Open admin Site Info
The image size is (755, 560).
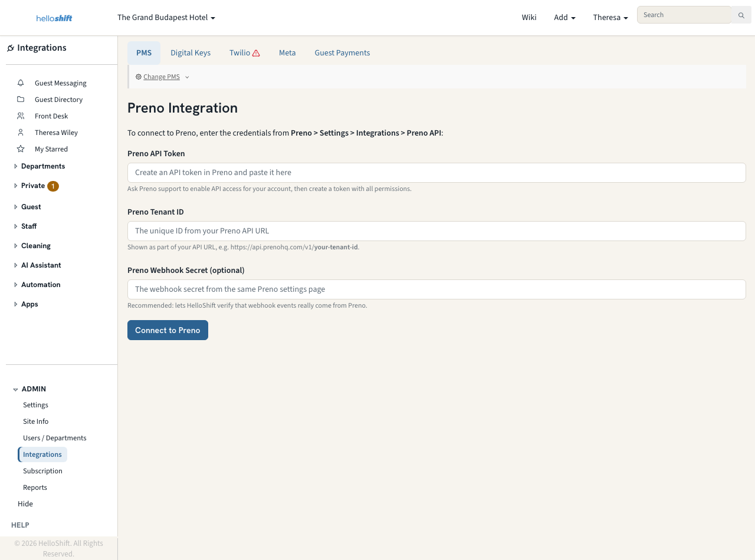36,421
